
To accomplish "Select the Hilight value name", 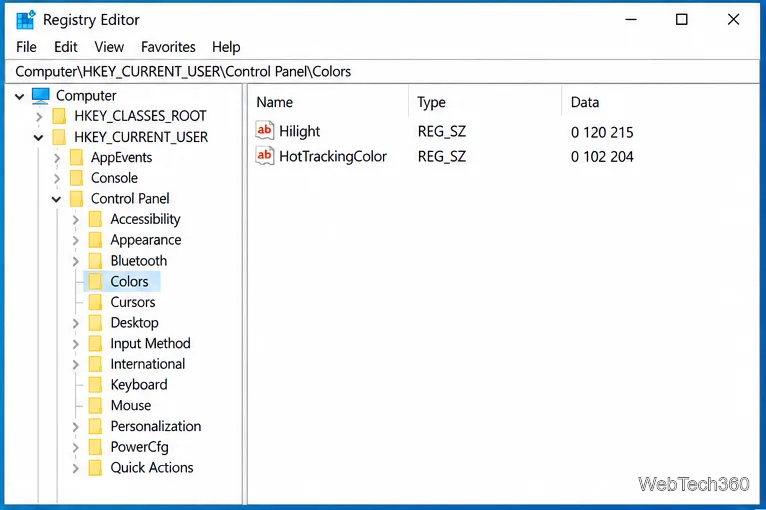I will point(299,131).
